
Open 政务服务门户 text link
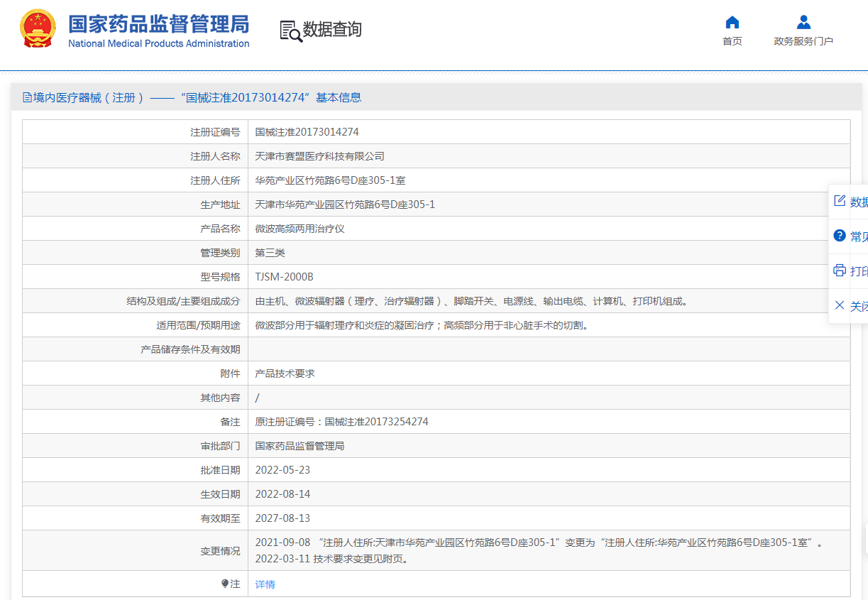coord(803,41)
